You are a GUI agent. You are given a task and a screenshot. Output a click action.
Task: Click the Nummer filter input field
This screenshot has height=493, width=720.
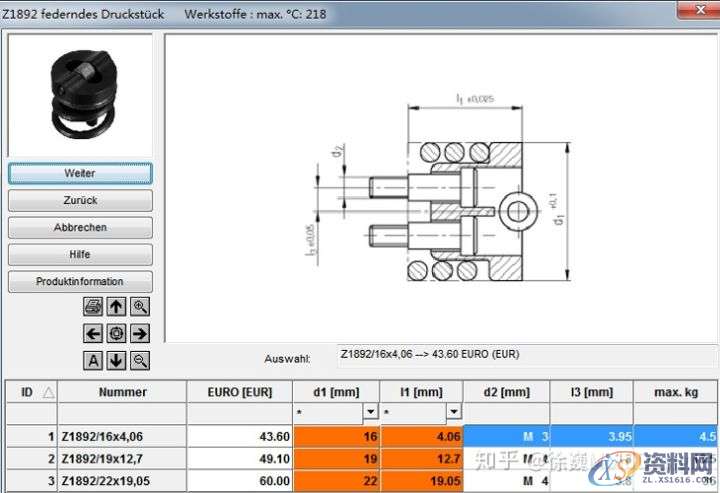tap(122, 412)
